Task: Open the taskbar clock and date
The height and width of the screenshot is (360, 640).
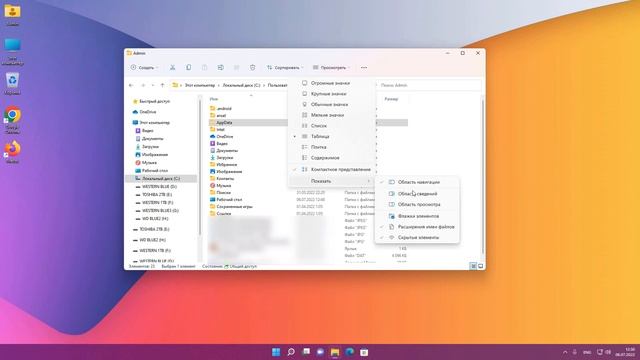Action: (625, 352)
